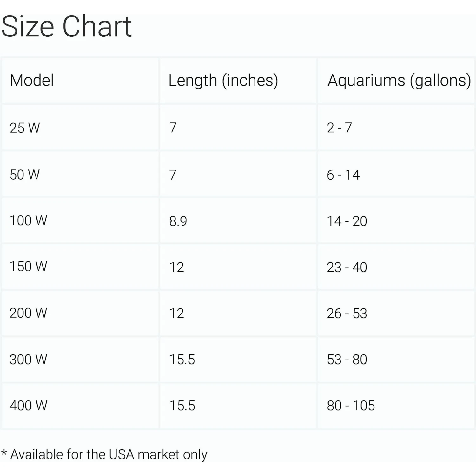Select the 80 - 105 gallons cell

(x=351, y=406)
